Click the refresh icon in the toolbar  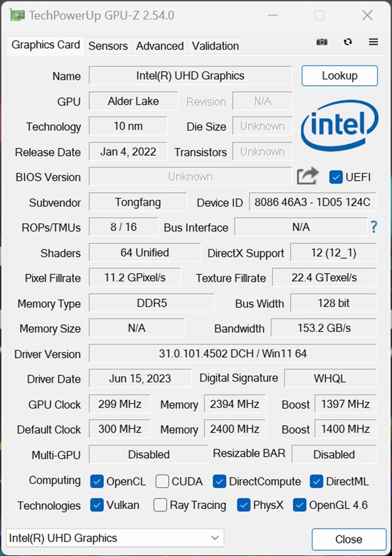[348, 42]
